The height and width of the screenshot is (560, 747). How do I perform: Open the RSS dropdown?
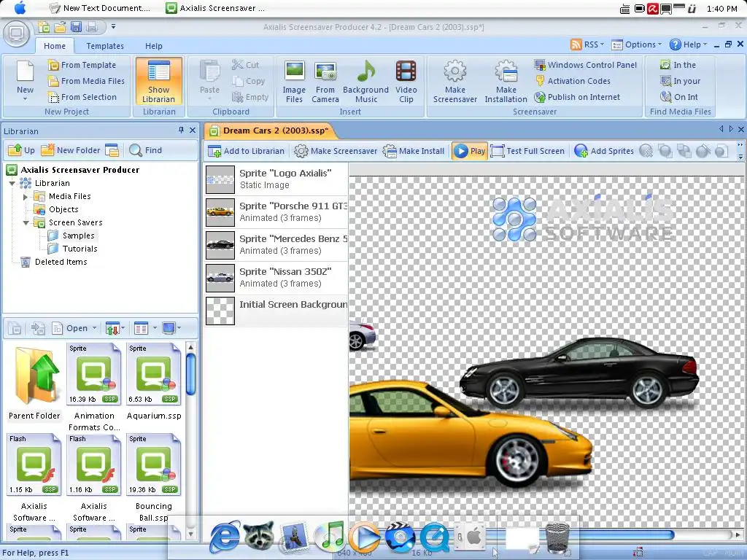587,44
